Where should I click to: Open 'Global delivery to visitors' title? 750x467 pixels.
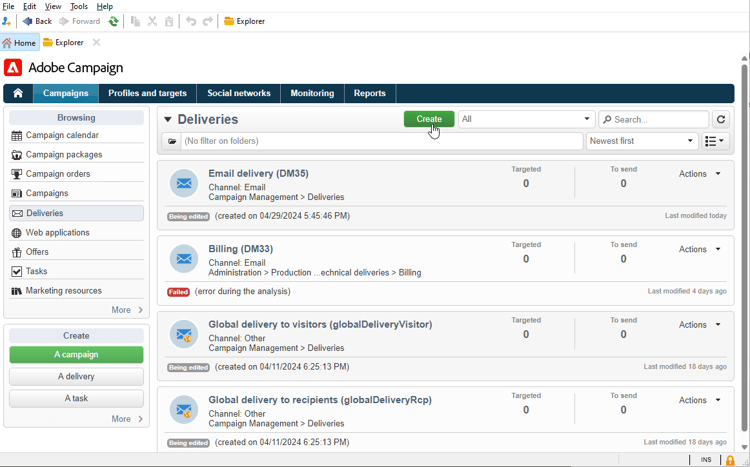click(320, 324)
